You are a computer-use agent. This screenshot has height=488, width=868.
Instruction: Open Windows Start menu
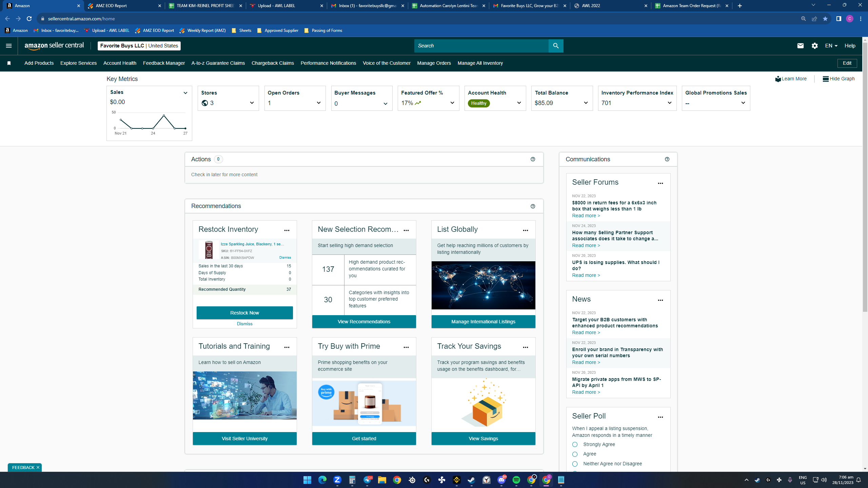click(308, 480)
